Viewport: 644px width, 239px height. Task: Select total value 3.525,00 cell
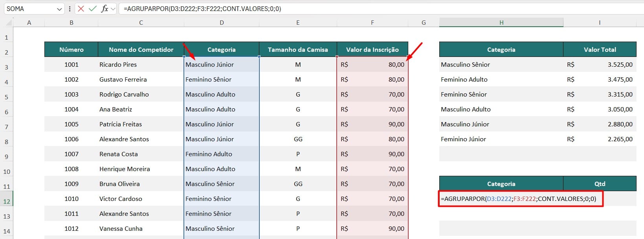click(600, 64)
